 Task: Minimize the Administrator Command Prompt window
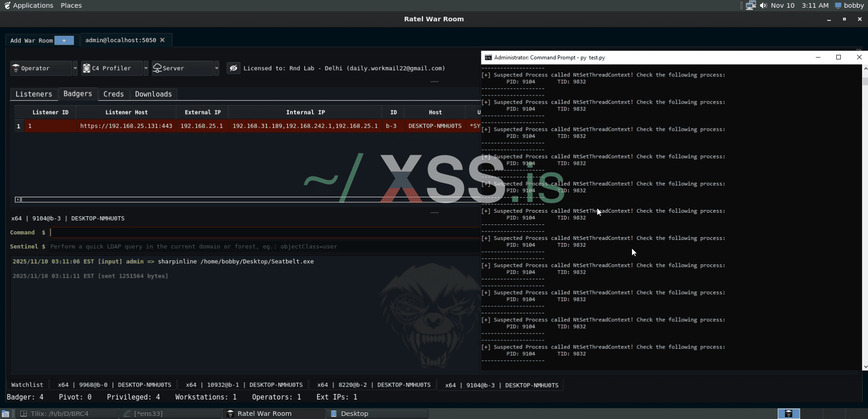(818, 57)
